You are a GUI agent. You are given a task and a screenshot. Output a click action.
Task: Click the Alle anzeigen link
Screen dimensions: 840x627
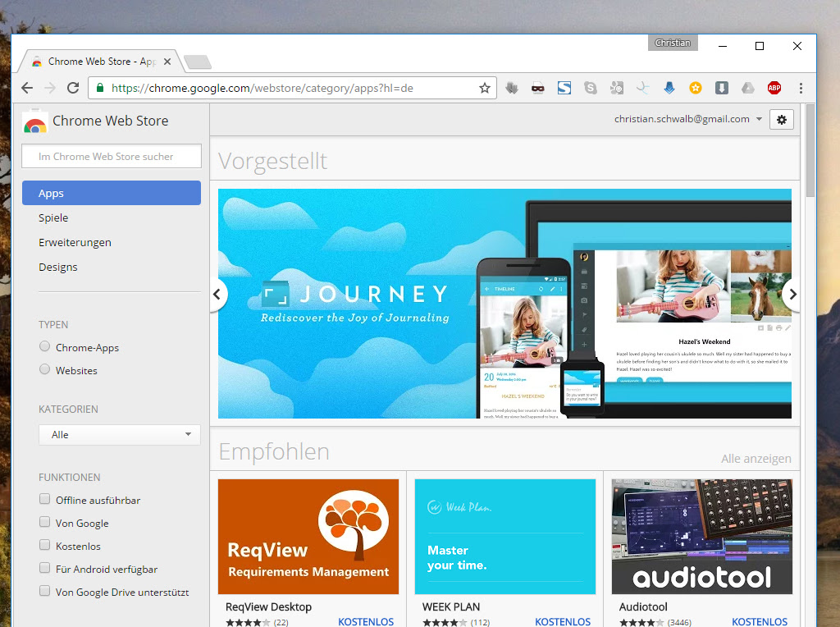point(756,459)
